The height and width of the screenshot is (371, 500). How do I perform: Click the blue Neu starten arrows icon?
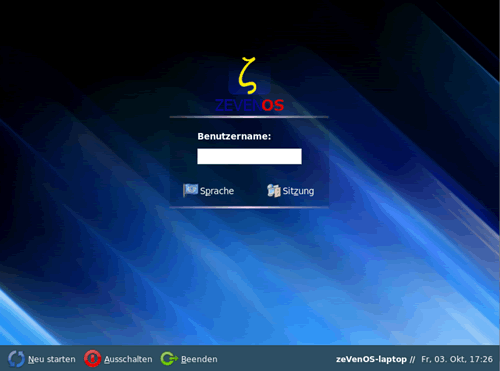[x=16, y=359]
